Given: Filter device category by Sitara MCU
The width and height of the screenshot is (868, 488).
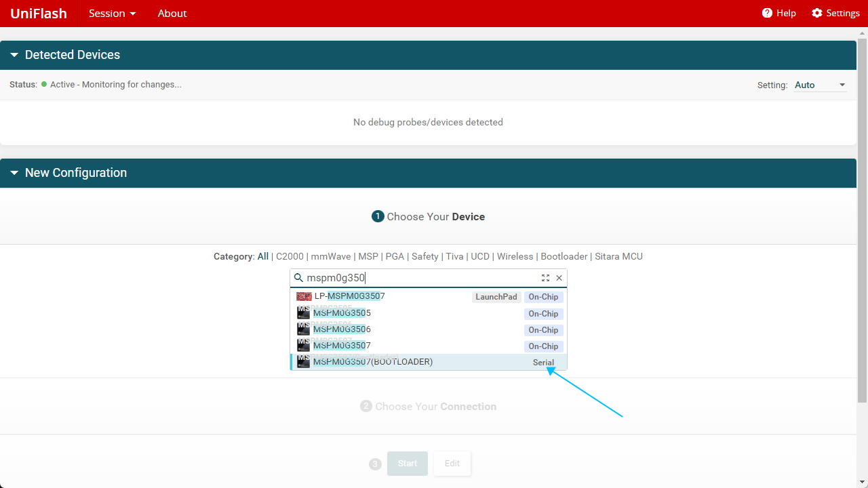Looking at the screenshot, I should 619,256.
